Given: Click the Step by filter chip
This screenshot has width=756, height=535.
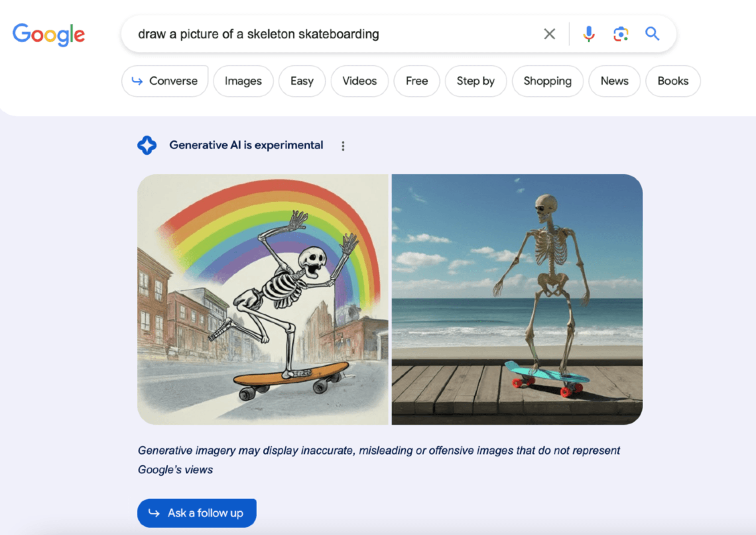Looking at the screenshot, I should click(475, 81).
